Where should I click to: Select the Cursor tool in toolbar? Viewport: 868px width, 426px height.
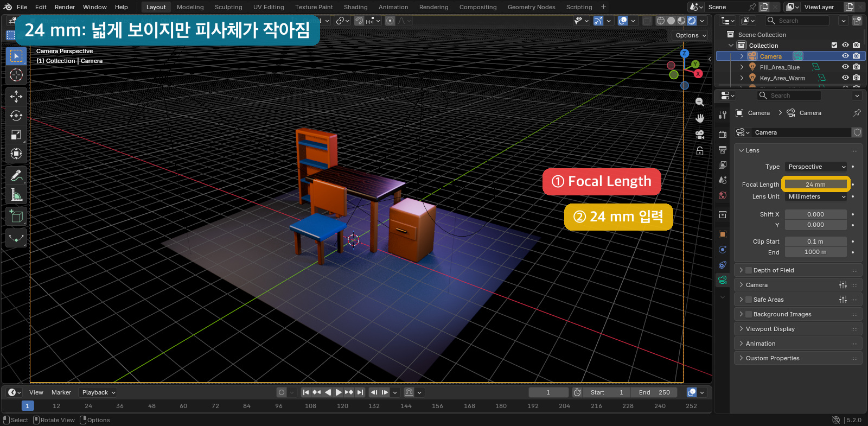pos(16,75)
